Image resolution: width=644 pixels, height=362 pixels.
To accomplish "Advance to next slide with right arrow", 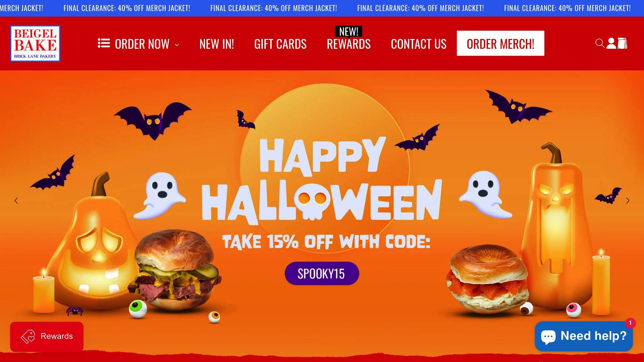I will click(x=628, y=200).
